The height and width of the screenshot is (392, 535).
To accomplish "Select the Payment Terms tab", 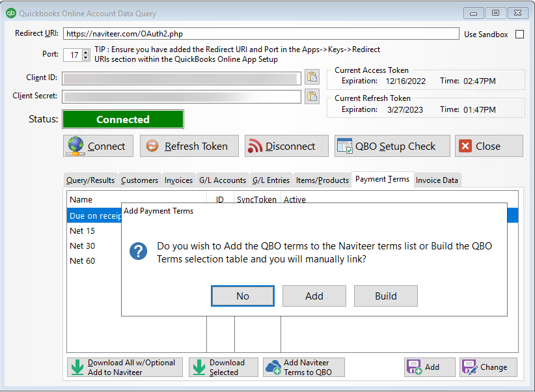I will 383,179.
